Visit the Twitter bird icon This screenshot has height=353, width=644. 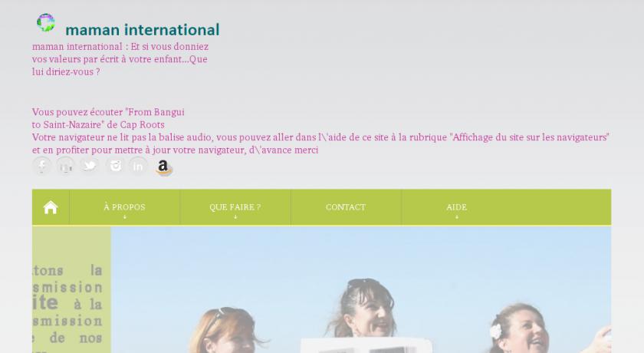point(90,166)
